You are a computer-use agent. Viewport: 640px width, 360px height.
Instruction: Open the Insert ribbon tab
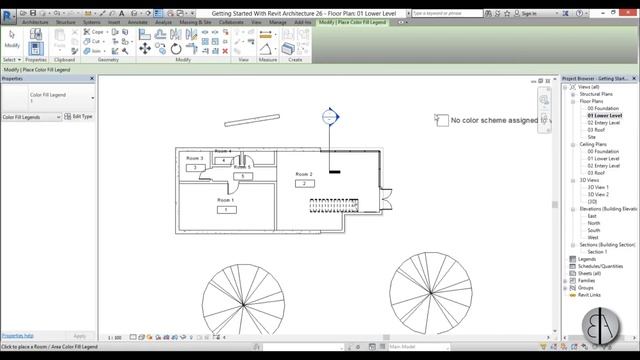pyautogui.click(x=114, y=22)
